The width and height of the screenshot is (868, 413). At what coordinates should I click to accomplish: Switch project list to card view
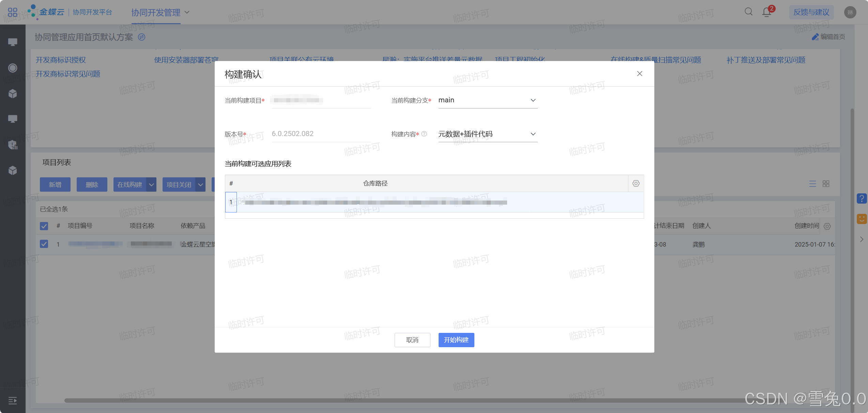pyautogui.click(x=826, y=184)
